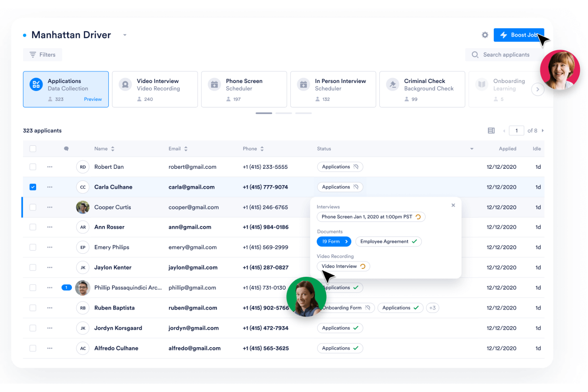The width and height of the screenshot is (588, 392).
Task: Open Alfredo Culhane's row actions menu
Action: click(50, 348)
